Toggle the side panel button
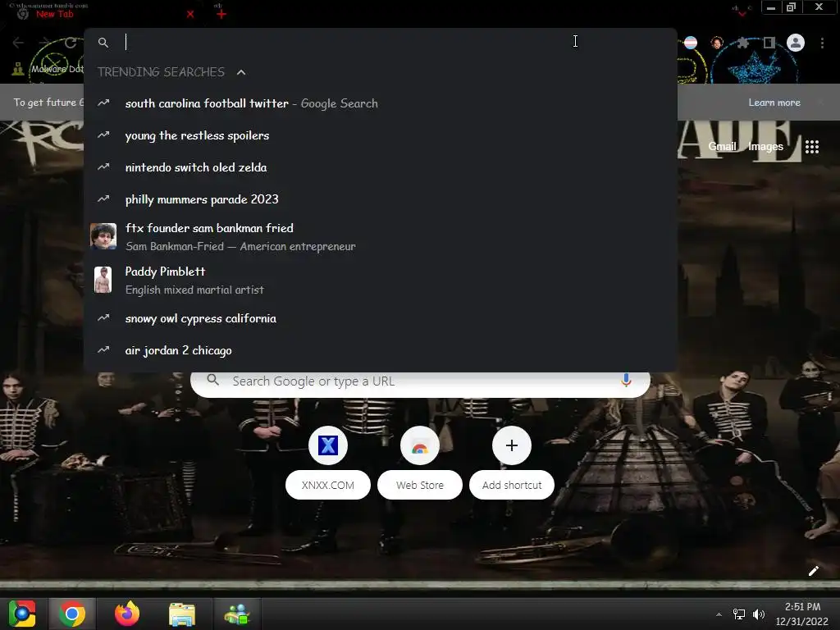 pyautogui.click(x=769, y=43)
